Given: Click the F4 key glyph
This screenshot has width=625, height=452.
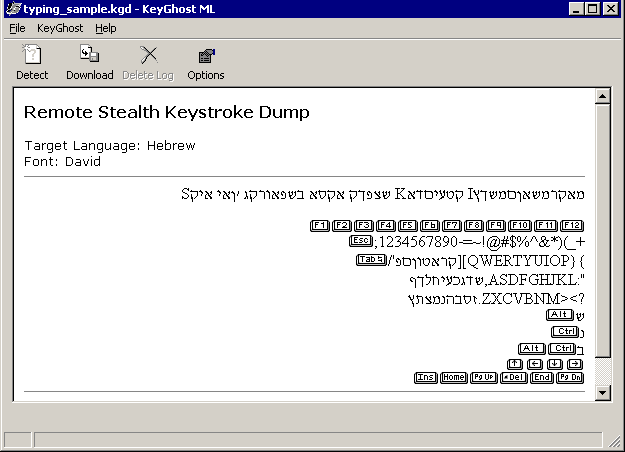Looking at the screenshot, I should (385, 226).
